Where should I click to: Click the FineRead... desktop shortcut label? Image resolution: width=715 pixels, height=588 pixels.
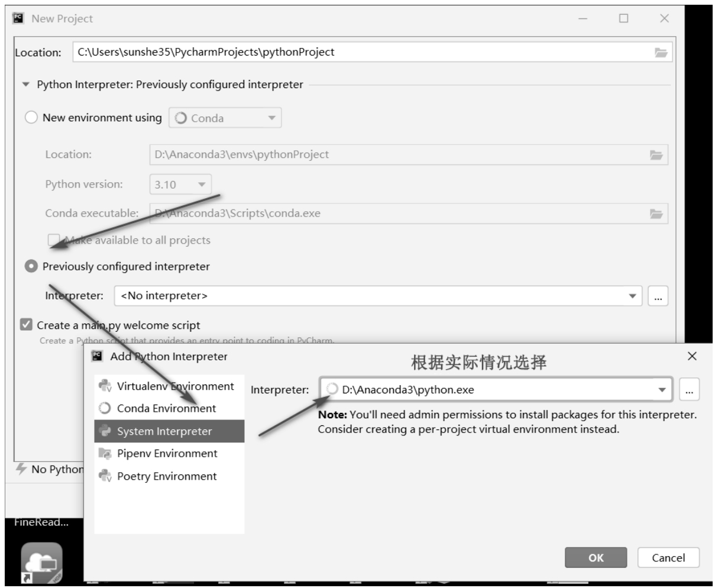click(41, 524)
